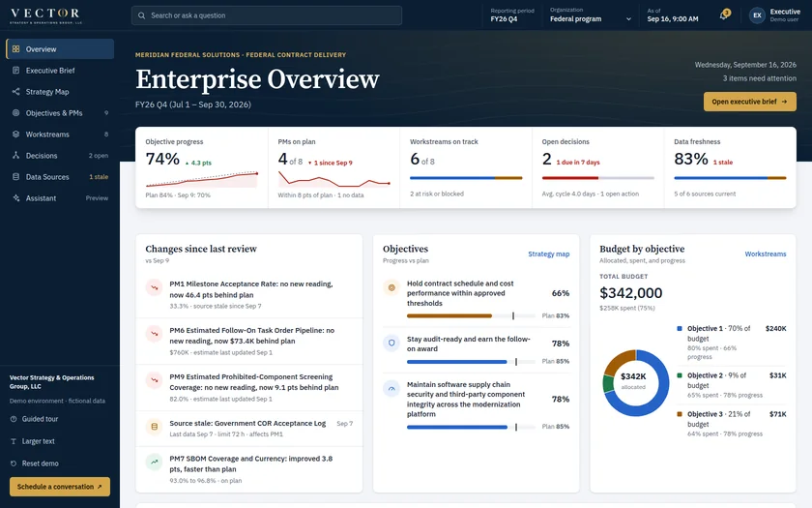The width and height of the screenshot is (812, 508).
Task: Click the Larger text T icon
Action: (14, 441)
